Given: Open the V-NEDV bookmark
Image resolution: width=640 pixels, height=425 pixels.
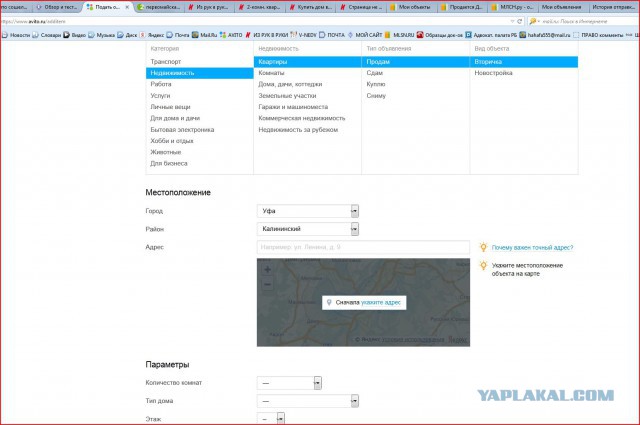Looking at the screenshot, I should 303,35.
